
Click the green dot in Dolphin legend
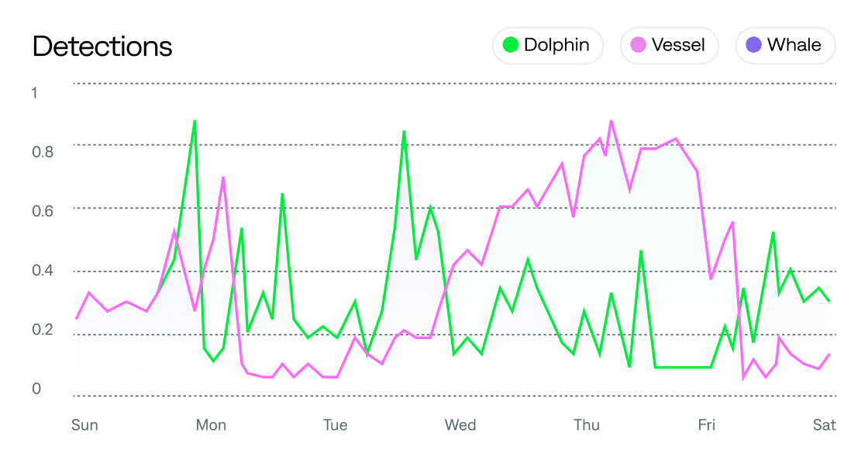[511, 45]
